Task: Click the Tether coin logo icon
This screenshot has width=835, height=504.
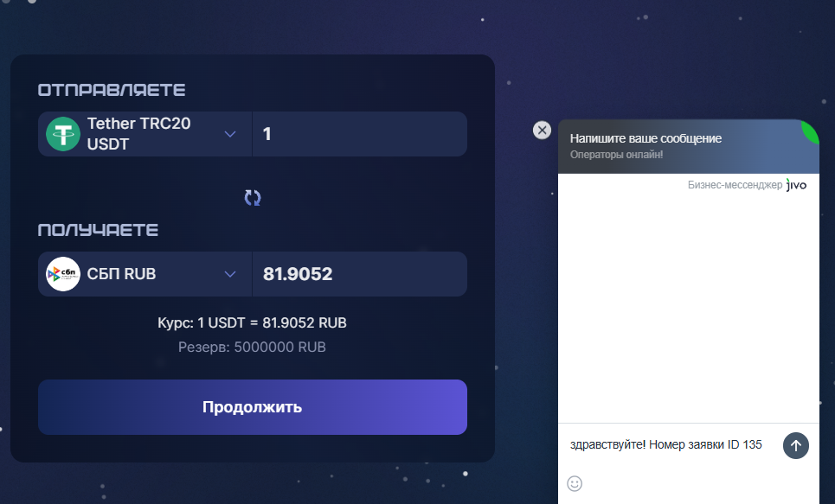Action: [63, 134]
